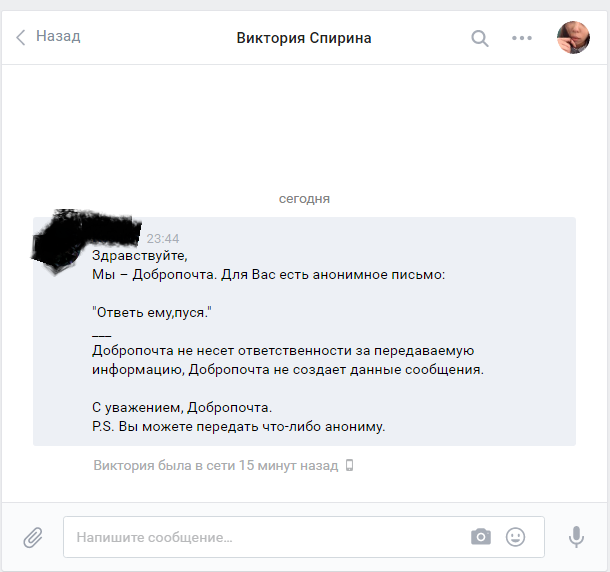
Task: Select the message starting with Здравствуйте
Action: [x=304, y=332]
